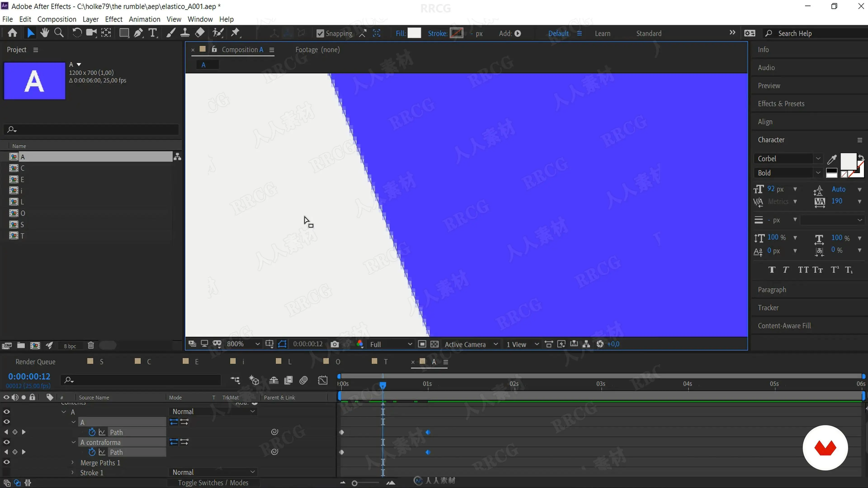Select the Puppet Pin tool
The height and width of the screenshot is (488, 868).
click(235, 33)
